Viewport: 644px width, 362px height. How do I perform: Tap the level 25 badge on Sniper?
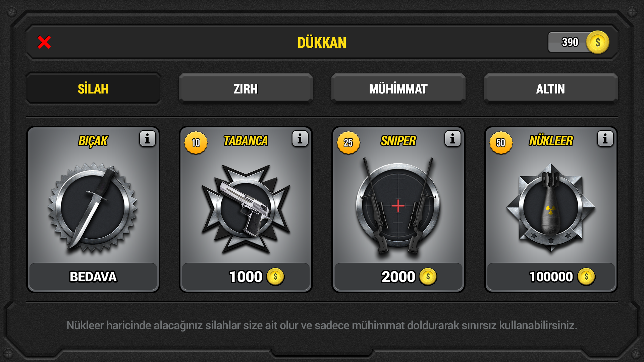click(x=348, y=143)
